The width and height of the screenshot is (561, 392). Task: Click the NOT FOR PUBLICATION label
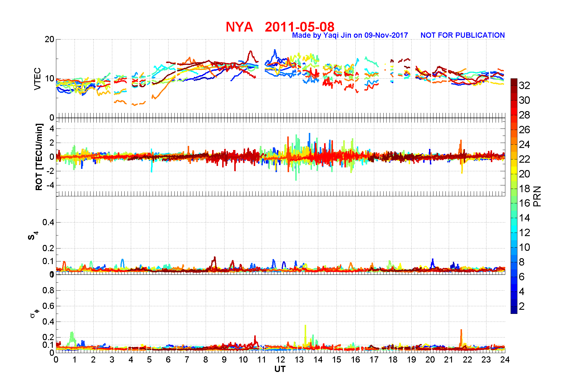[x=463, y=35]
